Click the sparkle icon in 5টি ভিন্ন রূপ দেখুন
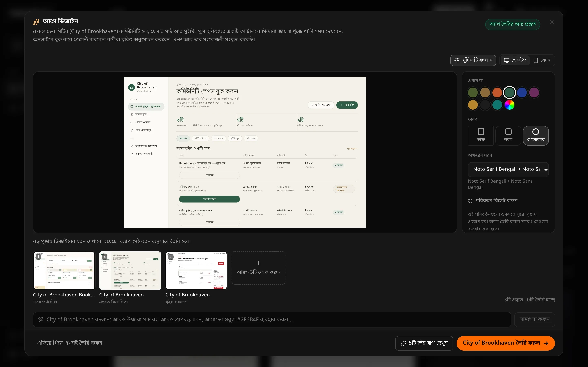This screenshot has width=588, height=367. tap(403, 343)
